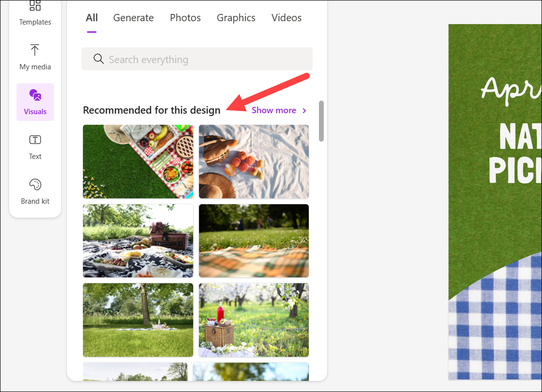The width and height of the screenshot is (542, 392).
Task: Click the visuals panel scrollbar thumb
Action: coord(321,121)
